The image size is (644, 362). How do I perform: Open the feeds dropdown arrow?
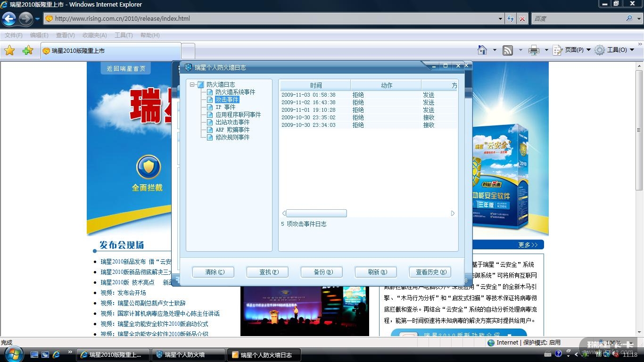[x=520, y=50]
